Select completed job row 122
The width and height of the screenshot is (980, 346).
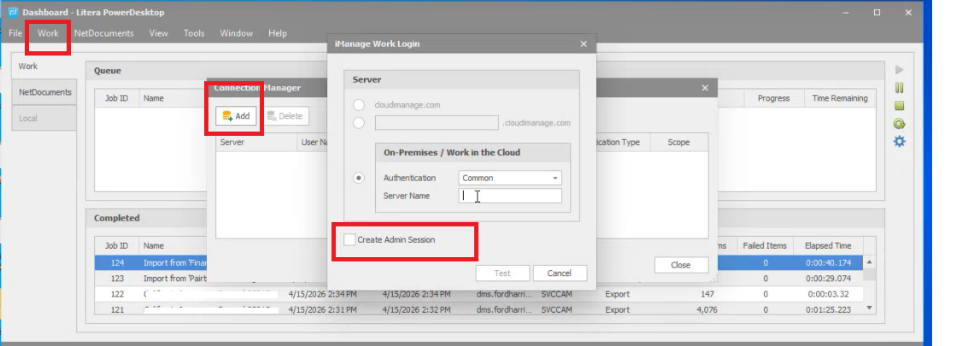[478, 294]
